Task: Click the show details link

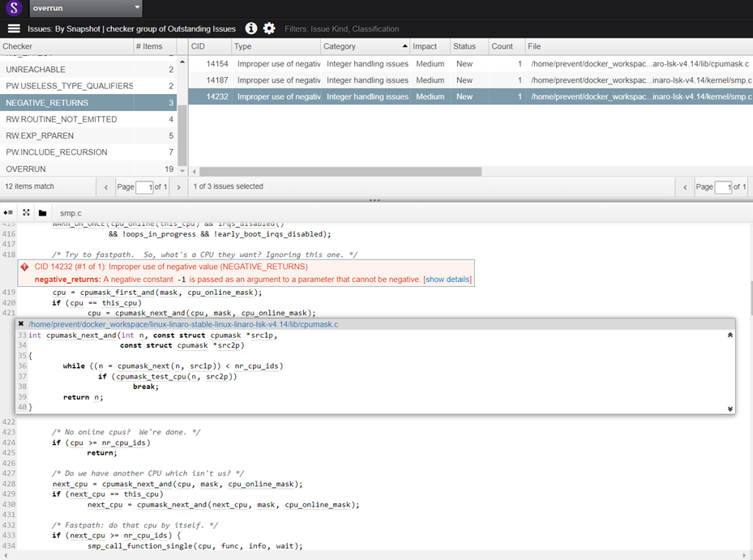Action: click(447, 279)
